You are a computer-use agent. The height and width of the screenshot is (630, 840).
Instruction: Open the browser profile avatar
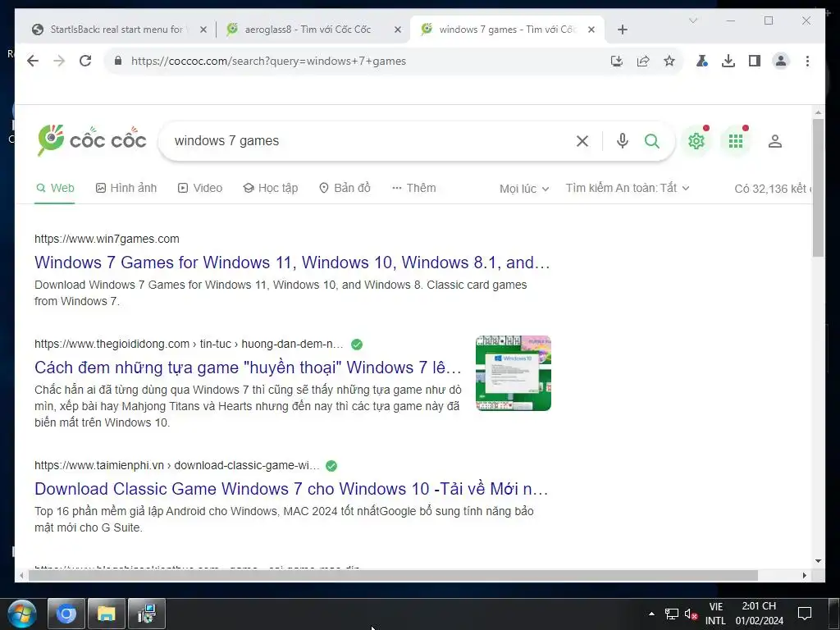tap(781, 61)
